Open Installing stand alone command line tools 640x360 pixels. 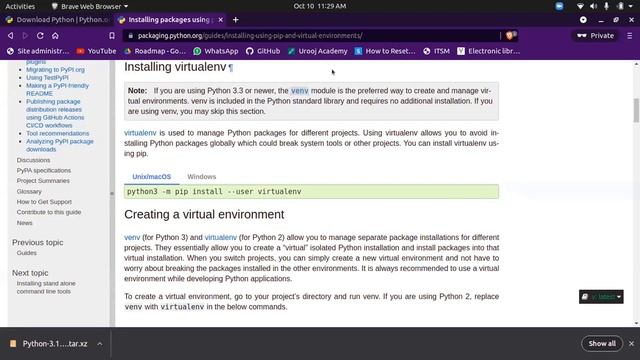46,287
